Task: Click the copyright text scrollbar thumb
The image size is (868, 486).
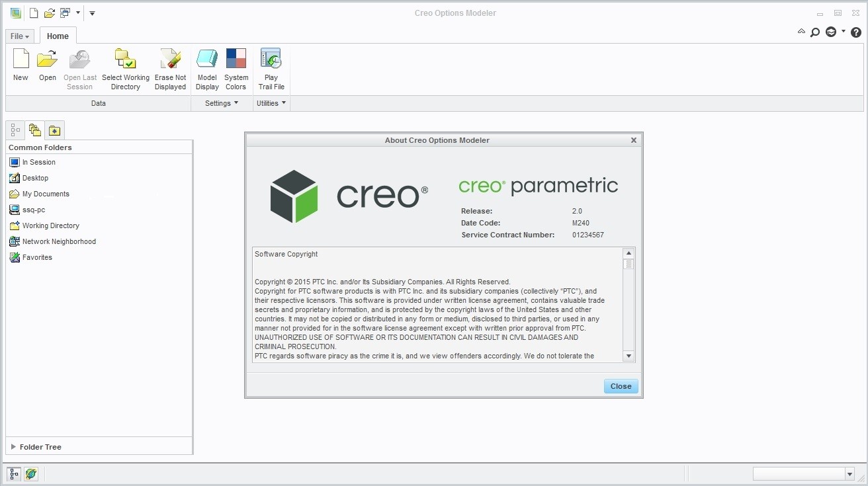Action: click(x=629, y=264)
